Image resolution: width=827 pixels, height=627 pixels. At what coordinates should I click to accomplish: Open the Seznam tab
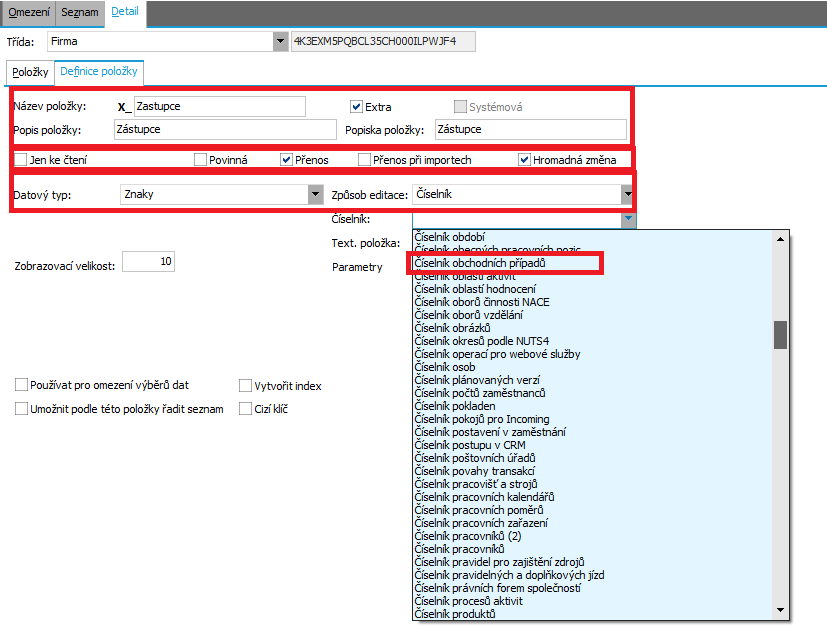(79, 12)
